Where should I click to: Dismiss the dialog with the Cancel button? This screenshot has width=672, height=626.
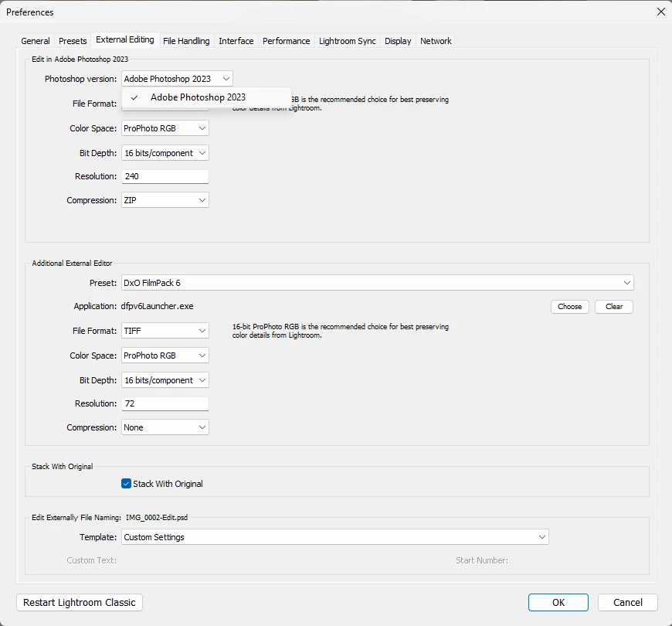(627, 602)
